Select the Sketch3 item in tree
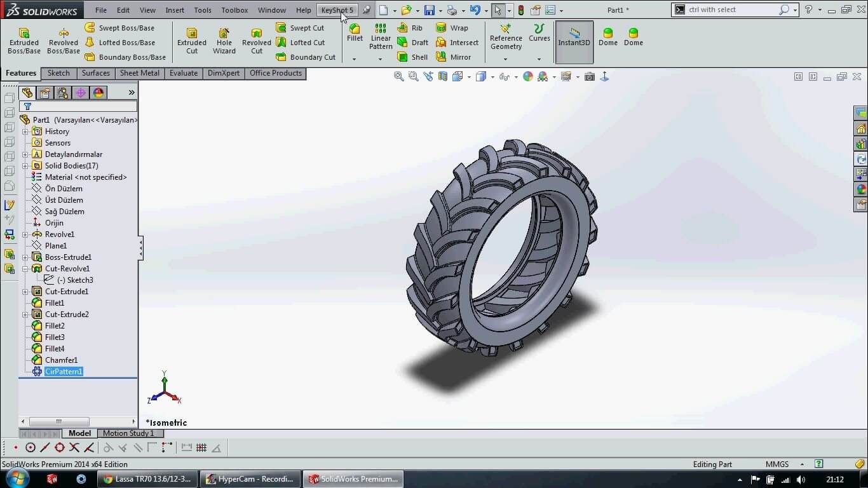Image resolution: width=868 pixels, height=488 pixels. click(x=69, y=280)
